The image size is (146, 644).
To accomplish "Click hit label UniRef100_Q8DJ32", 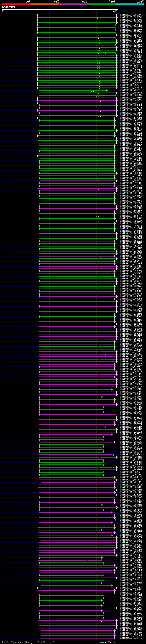I will point(131,153).
